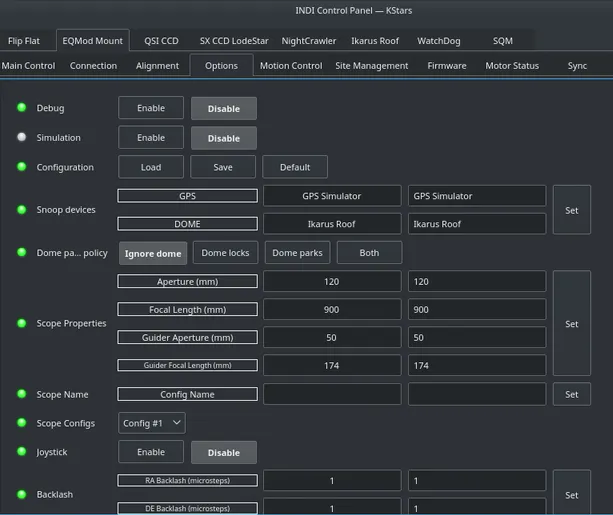Click the editable Config Name field
Image resolution: width=613 pixels, height=515 pixels.
pyautogui.click(x=477, y=394)
